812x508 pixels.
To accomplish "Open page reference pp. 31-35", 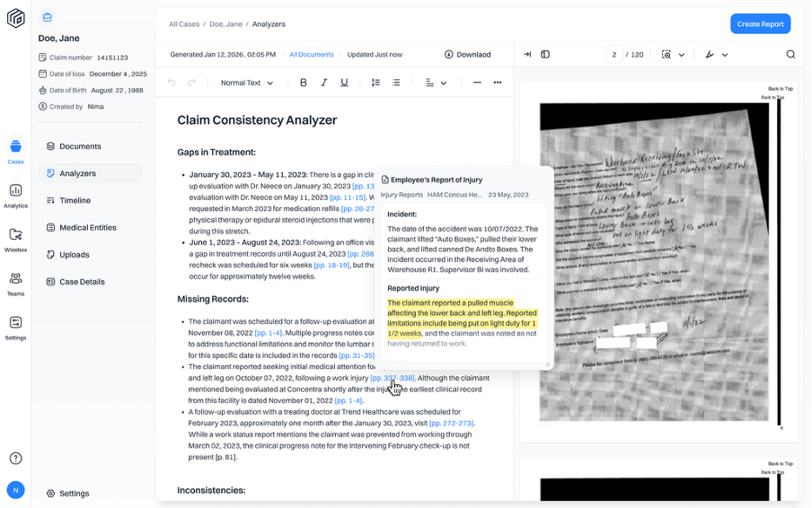I will click(357, 355).
